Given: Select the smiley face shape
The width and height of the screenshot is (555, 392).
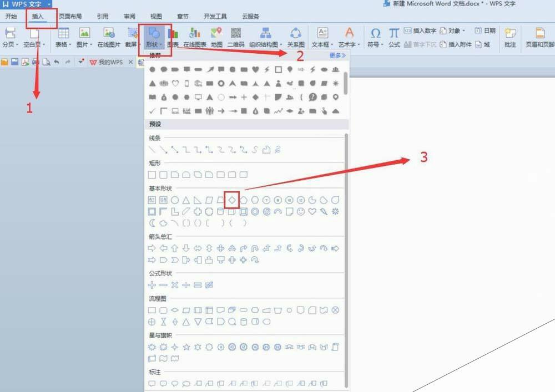Looking at the screenshot, I should click(x=300, y=211).
